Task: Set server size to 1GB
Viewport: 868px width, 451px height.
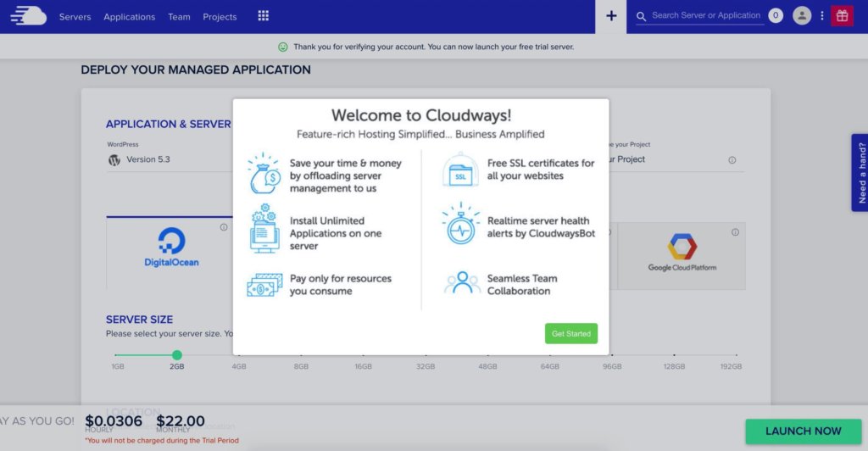Action: coord(117,366)
